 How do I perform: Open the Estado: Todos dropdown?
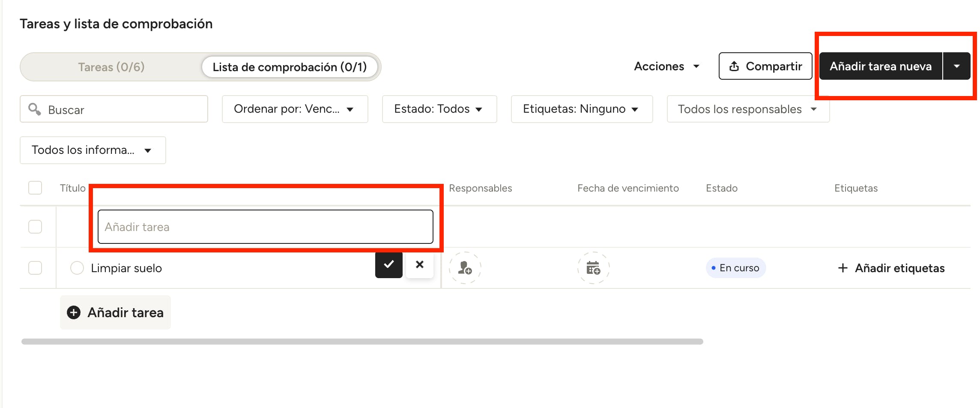click(439, 109)
